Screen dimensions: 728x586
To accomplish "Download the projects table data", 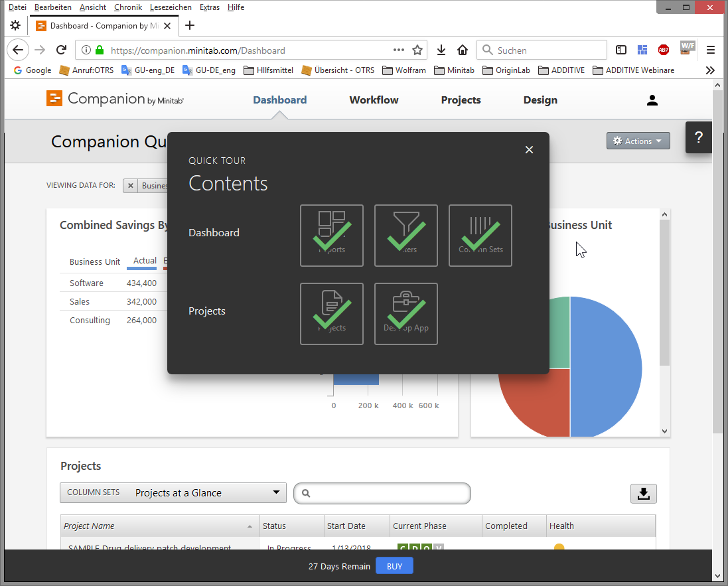I will coord(643,494).
